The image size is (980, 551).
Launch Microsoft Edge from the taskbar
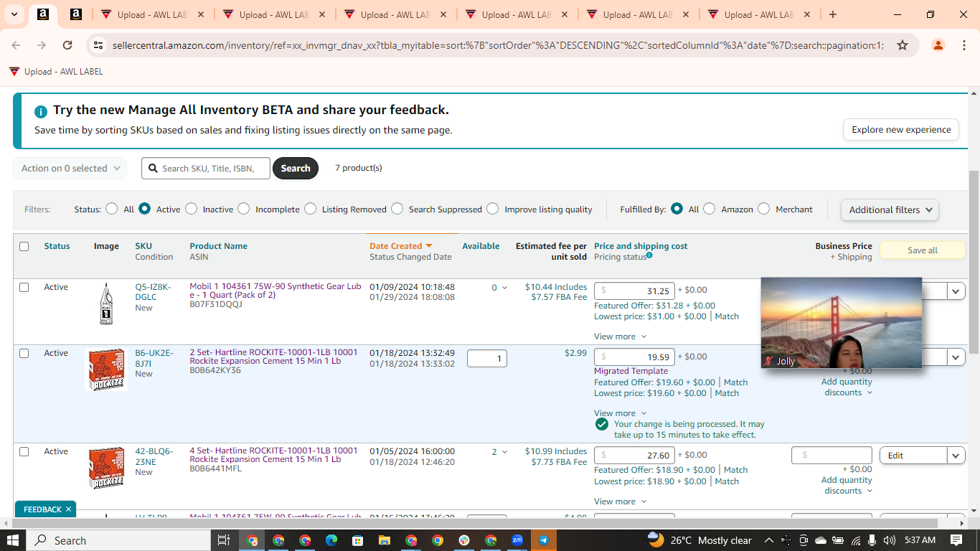tap(331, 540)
